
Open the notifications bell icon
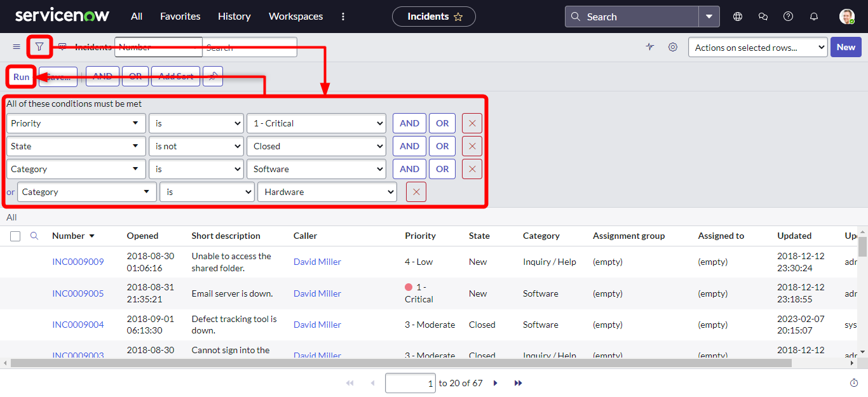tap(813, 17)
